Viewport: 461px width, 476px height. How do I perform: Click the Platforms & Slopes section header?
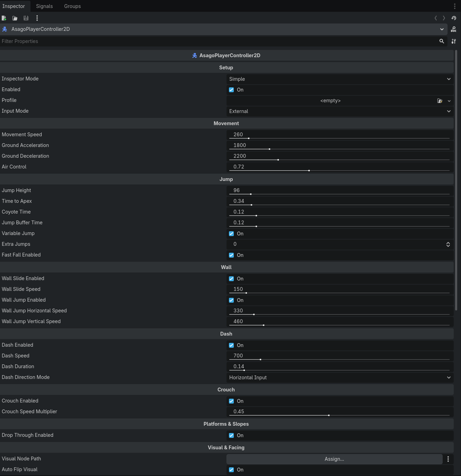(226, 424)
